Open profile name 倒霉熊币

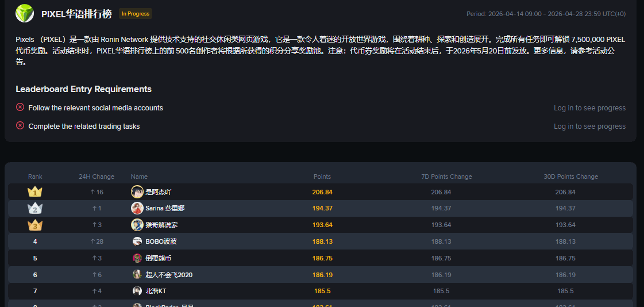(158, 258)
